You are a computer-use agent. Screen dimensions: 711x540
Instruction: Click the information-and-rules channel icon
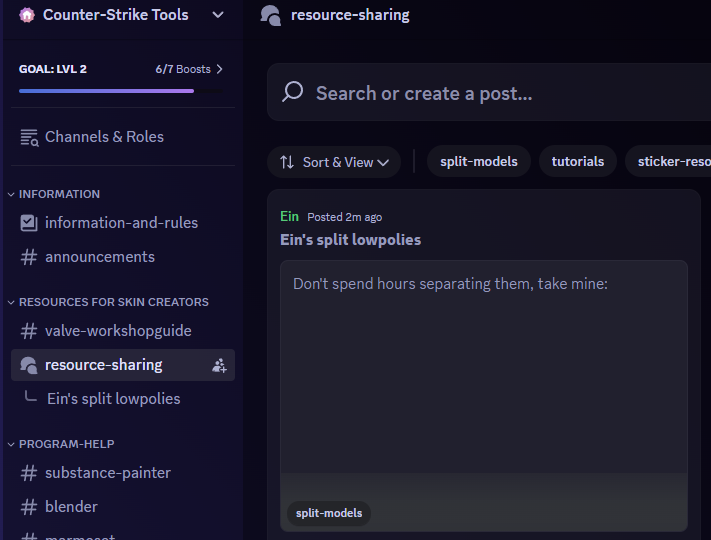coord(29,223)
